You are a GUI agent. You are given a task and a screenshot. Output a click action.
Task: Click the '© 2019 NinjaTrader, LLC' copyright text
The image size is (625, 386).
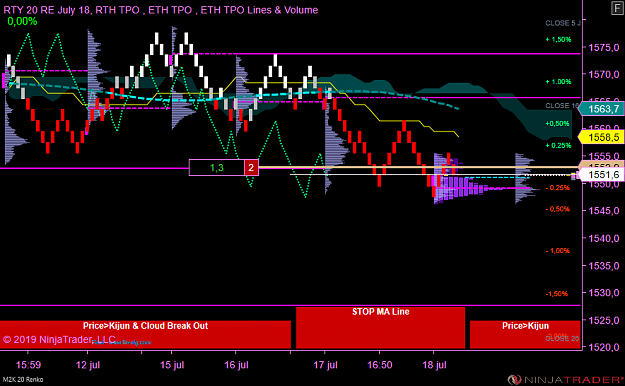coord(59,339)
